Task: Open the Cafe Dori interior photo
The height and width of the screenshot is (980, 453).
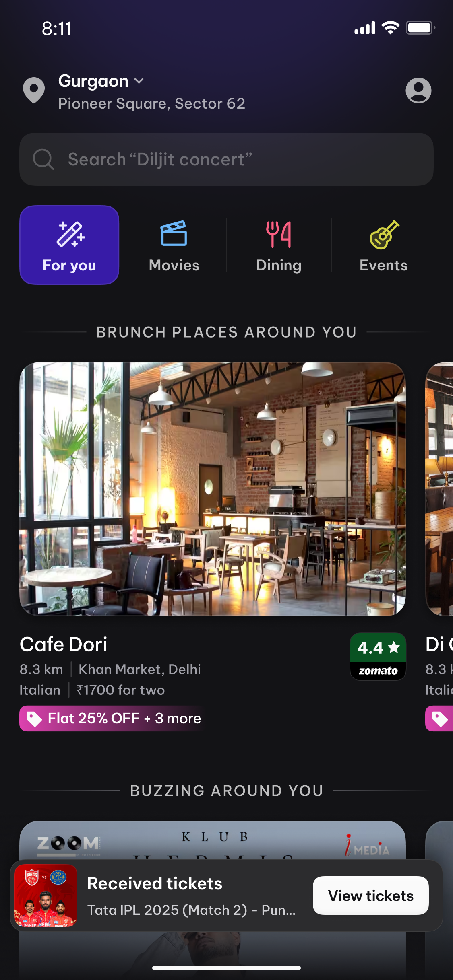Action: (x=213, y=489)
